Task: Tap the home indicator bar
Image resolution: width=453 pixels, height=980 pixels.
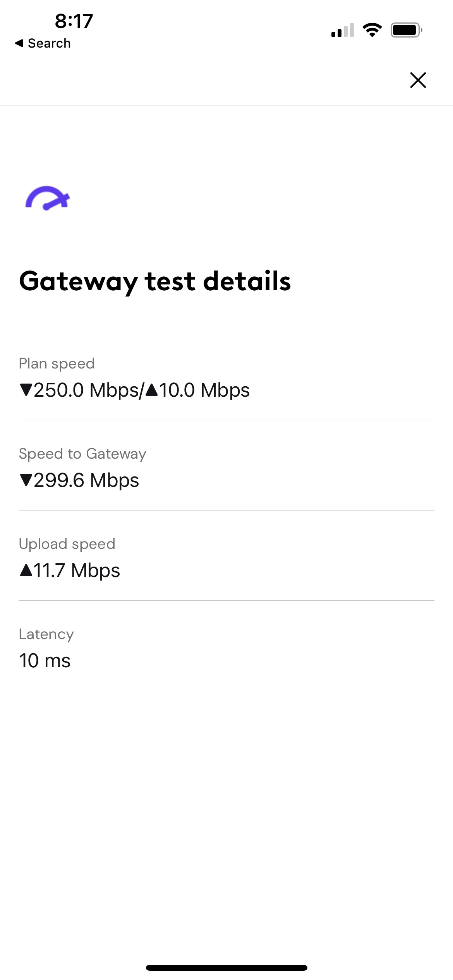Action: point(226,968)
